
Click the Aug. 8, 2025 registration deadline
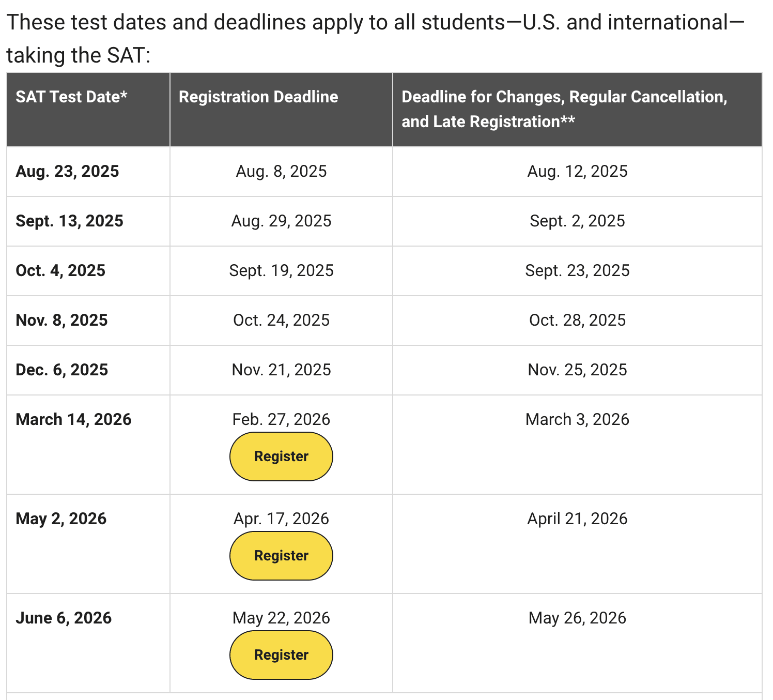281,171
